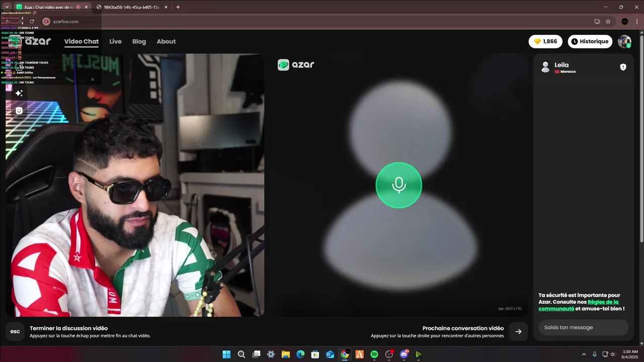Launch Microsoft Edge from the taskbar
This screenshot has height=362, width=644.
click(300, 354)
